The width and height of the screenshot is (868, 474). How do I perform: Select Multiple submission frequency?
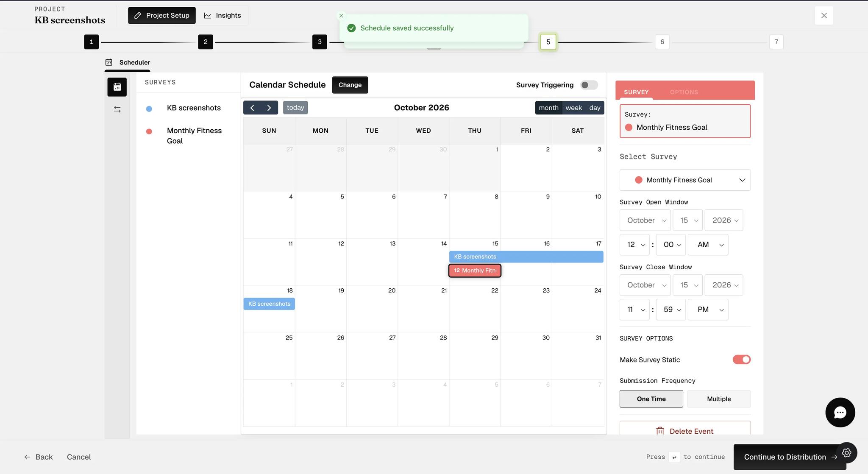719,399
